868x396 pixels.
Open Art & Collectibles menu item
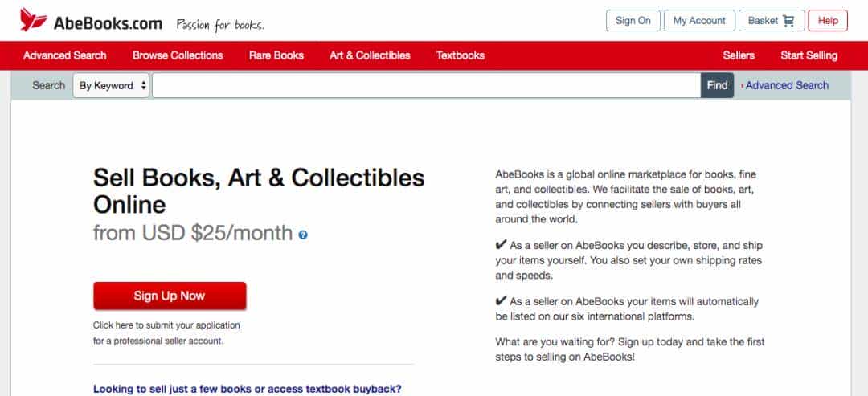370,55
